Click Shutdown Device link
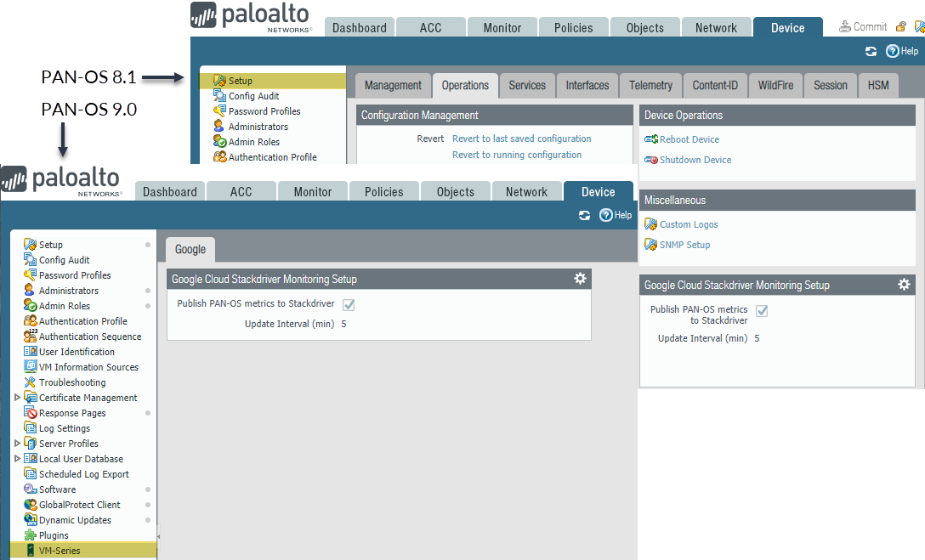The height and width of the screenshot is (560, 925). [695, 160]
